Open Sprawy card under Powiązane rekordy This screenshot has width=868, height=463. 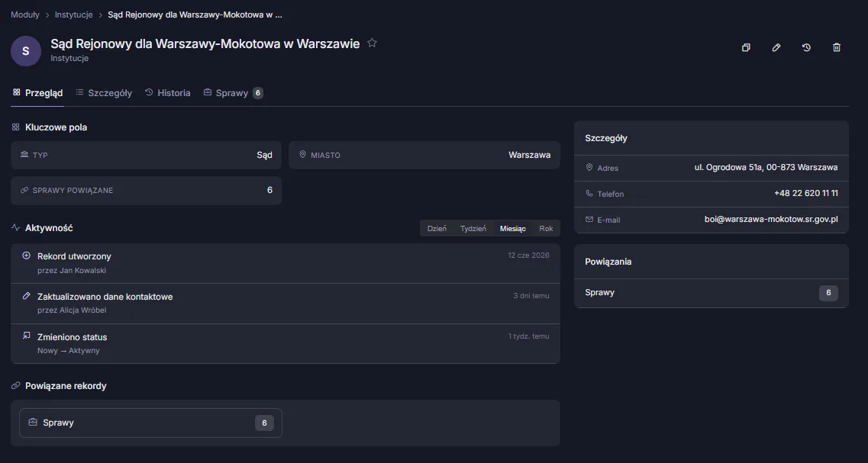coord(150,423)
